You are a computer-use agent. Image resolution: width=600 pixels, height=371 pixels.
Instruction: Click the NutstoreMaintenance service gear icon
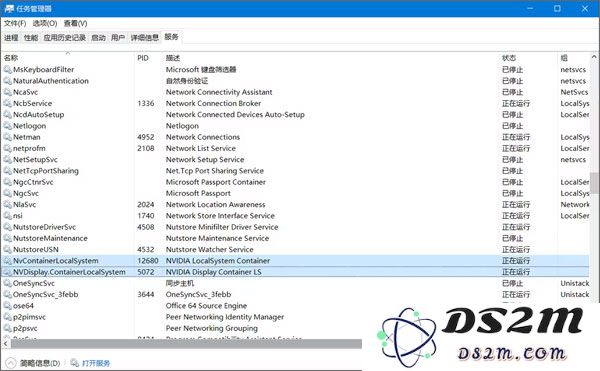point(7,238)
